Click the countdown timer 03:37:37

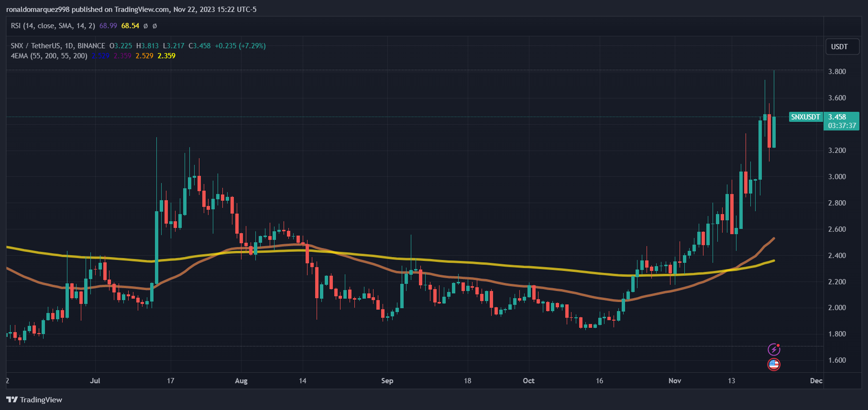pyautogui.click(x=842, y=126)
